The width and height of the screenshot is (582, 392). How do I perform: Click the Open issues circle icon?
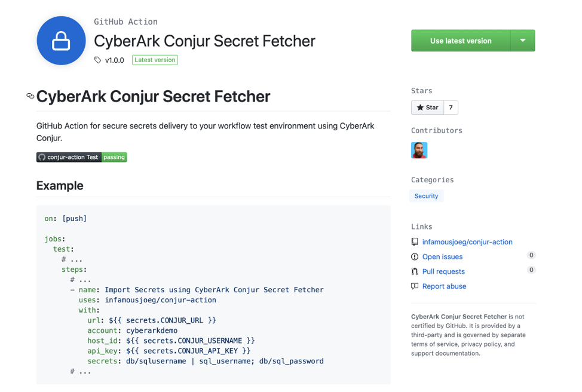pyautogui.click(x=415, y=257)
